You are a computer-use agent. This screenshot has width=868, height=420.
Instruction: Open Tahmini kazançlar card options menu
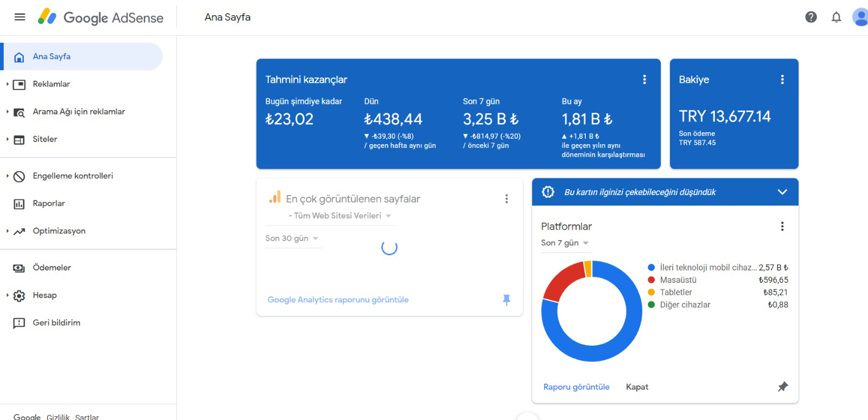coord(644,80)
